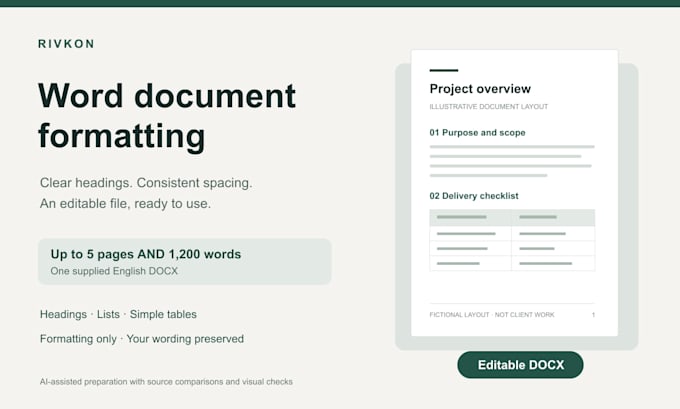Select the Word document formatting headline

pyautogui.click(x=167, y=116)
